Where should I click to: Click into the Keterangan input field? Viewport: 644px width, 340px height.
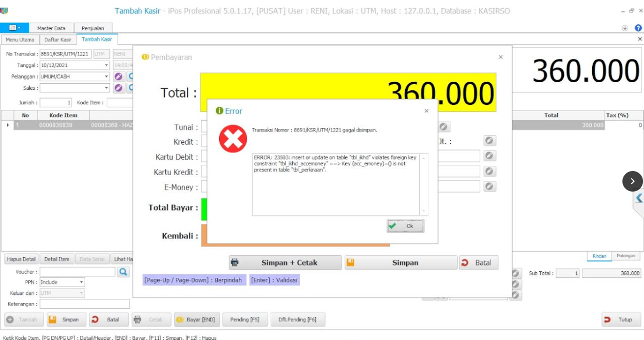click(x=85, y=304)
